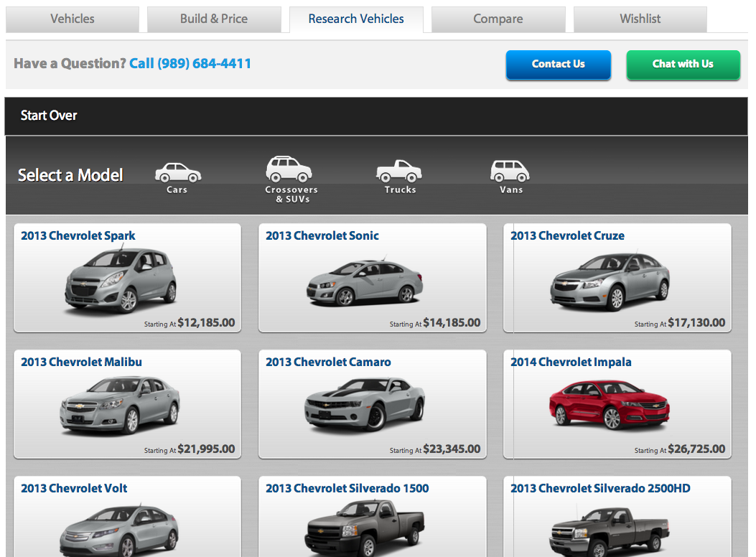This screenshot has height=557, width=756.
Task: Choose the Vans category icon
Action: [x=510, y=171]
